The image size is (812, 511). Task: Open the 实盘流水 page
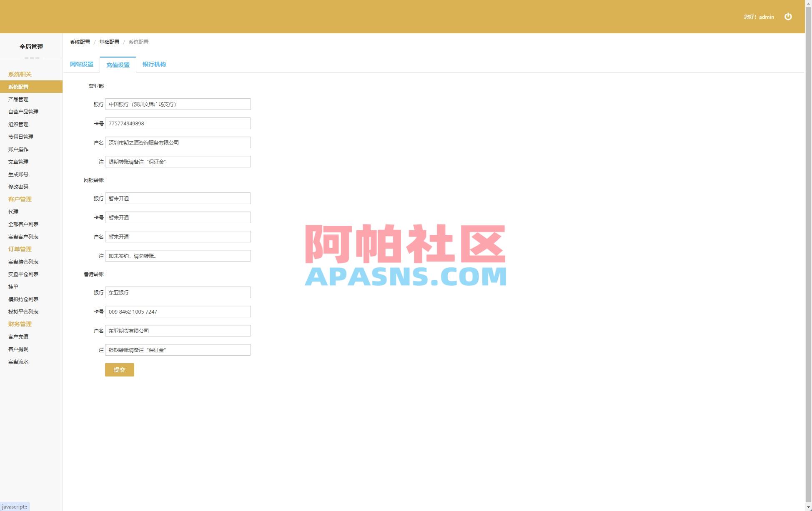pos(18,361)
